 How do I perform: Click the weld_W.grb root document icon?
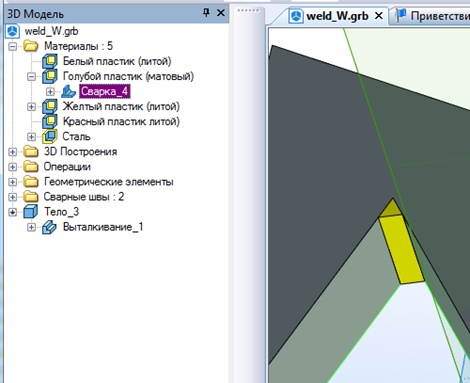[13, 31]
